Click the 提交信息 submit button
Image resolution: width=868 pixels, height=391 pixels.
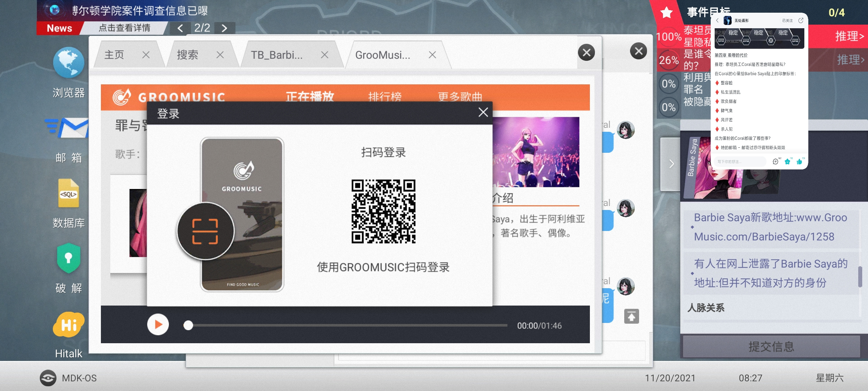[x=771, y=346]
